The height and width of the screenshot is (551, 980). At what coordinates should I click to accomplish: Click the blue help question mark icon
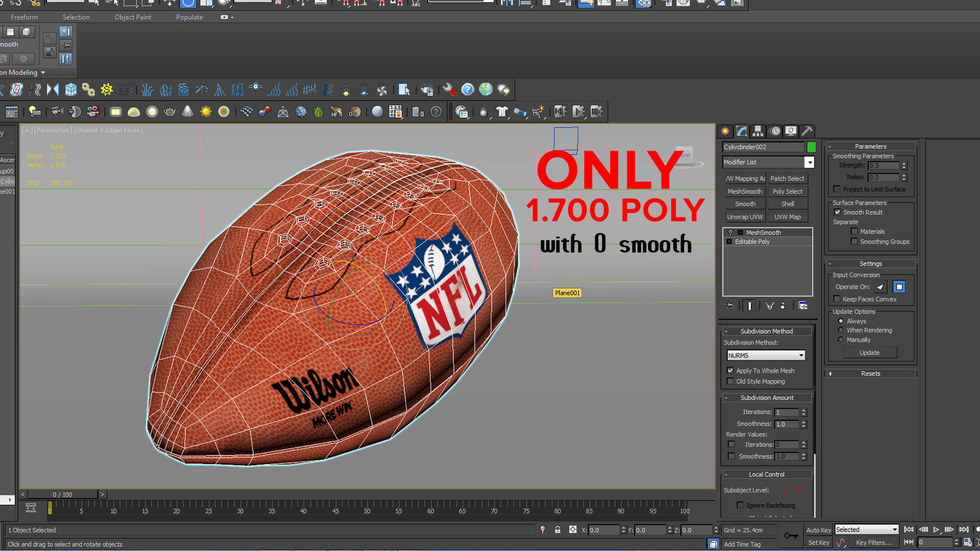pyautogui.click(x=468, y=90)
